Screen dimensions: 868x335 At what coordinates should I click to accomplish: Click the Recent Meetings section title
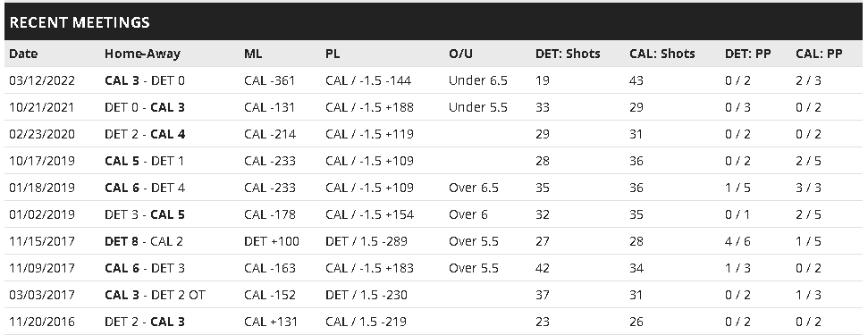click(x=80, y=22)
